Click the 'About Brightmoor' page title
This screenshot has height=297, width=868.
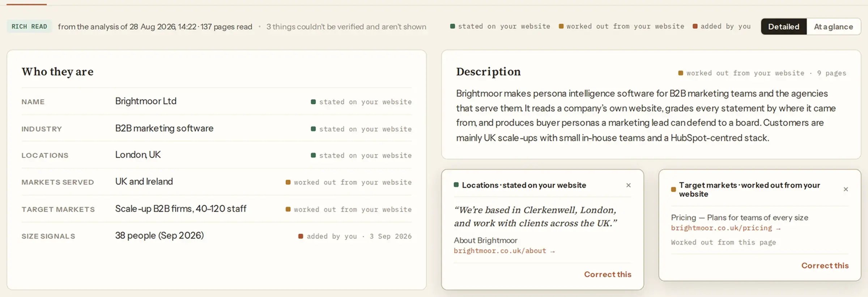[485, 240]
